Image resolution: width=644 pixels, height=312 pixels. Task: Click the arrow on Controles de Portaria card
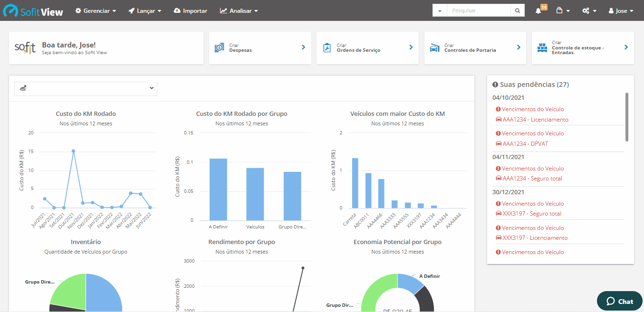(519, 47)
